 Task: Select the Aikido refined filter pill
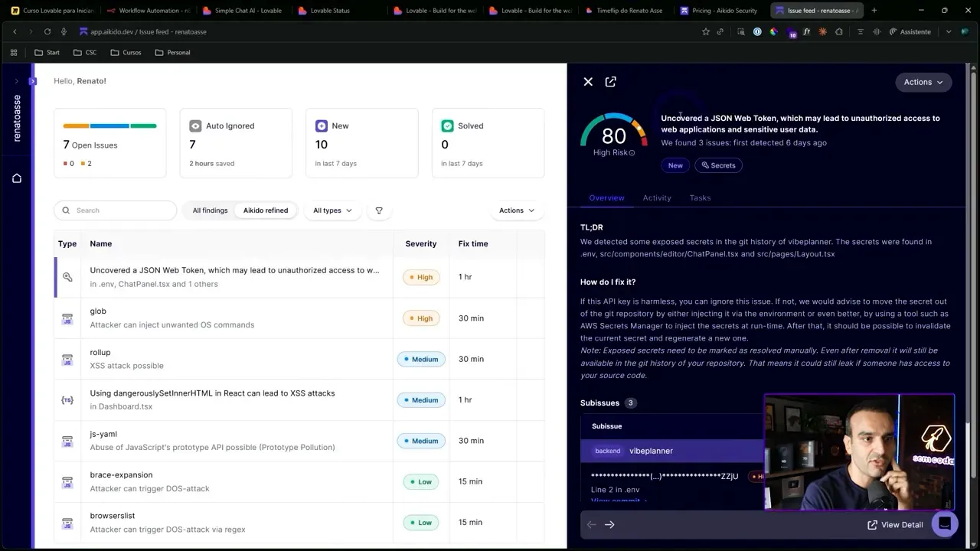(266, 210)
